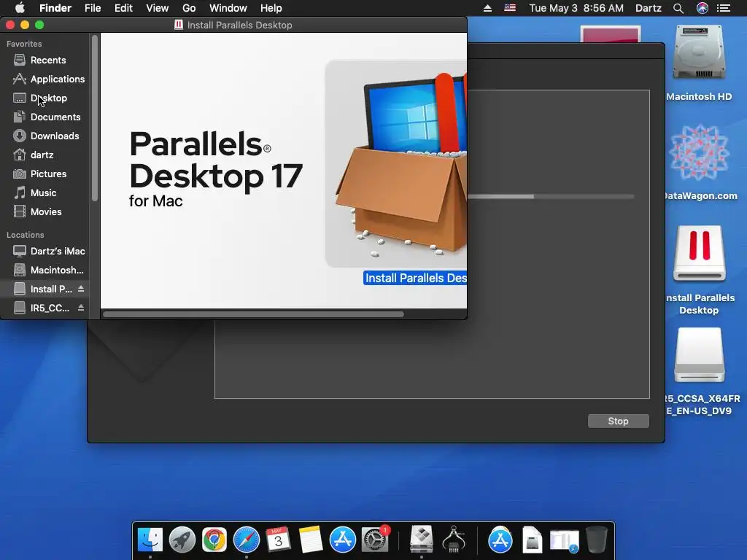Open Notes from the Dock
Screen dimensions: 747x560
click(x=310, y=540)
